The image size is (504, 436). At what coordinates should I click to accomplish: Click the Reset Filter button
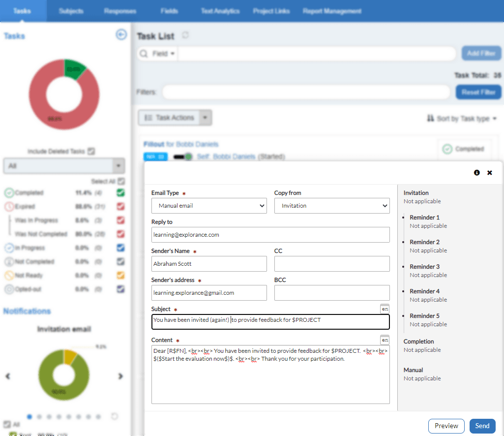click(x=478, y=92)
